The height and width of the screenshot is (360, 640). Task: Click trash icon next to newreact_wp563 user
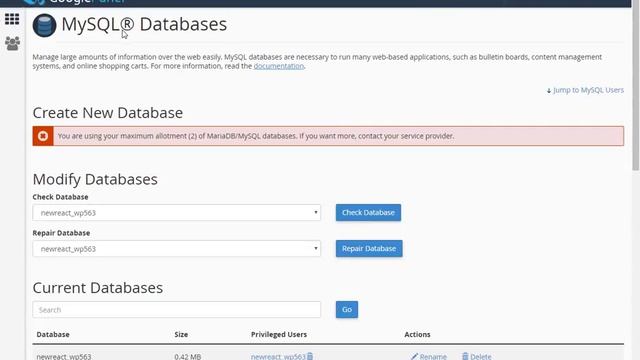310,356
